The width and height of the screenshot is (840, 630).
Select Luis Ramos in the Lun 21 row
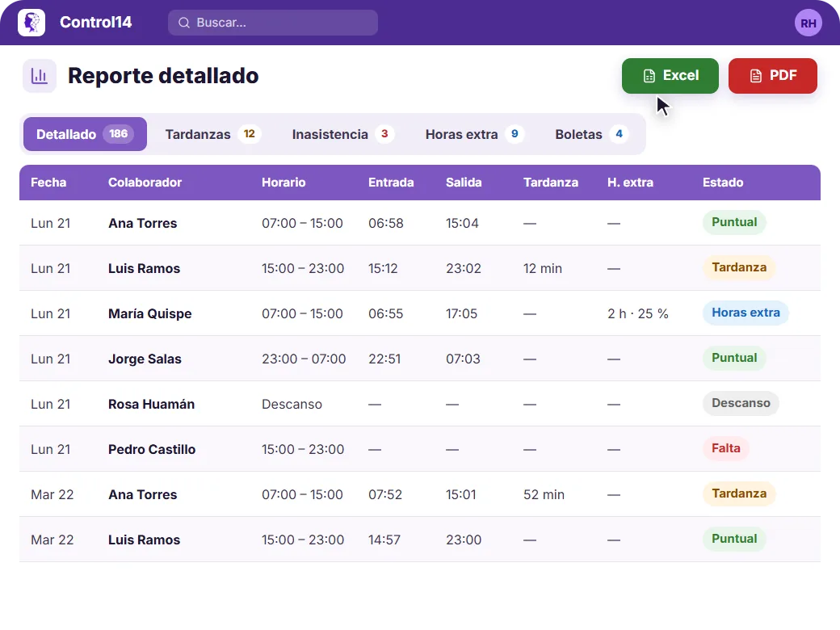coord(144,268)
